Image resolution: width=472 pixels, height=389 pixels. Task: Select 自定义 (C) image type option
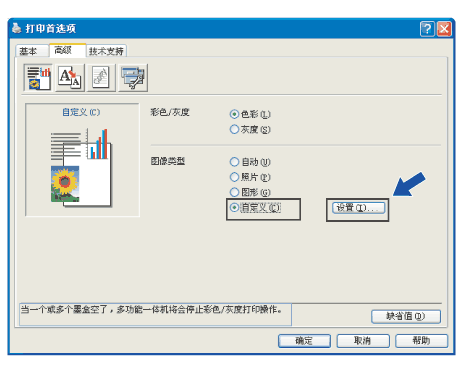255,208
